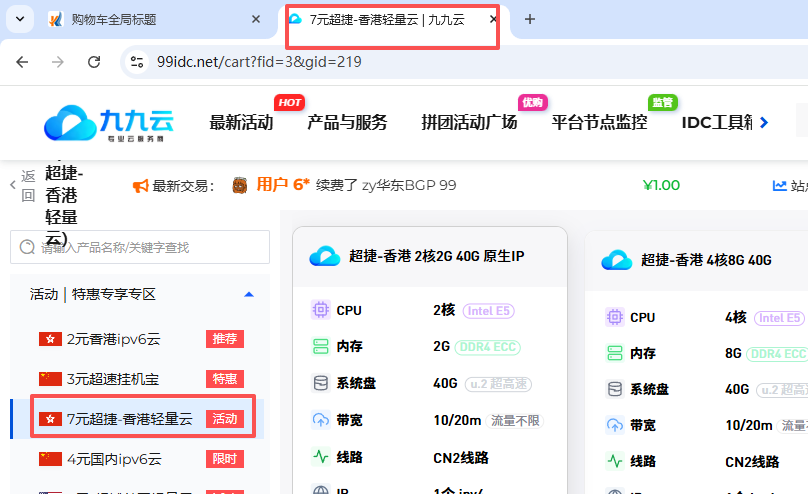Click 带宽 bandwidth icon in 2核2G card
This screenshot has height=494, width=808.
point(321,420)
